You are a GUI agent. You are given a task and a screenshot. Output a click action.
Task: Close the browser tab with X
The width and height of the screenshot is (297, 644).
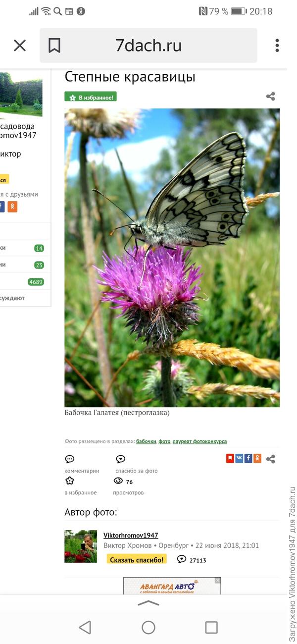point(20,46)
